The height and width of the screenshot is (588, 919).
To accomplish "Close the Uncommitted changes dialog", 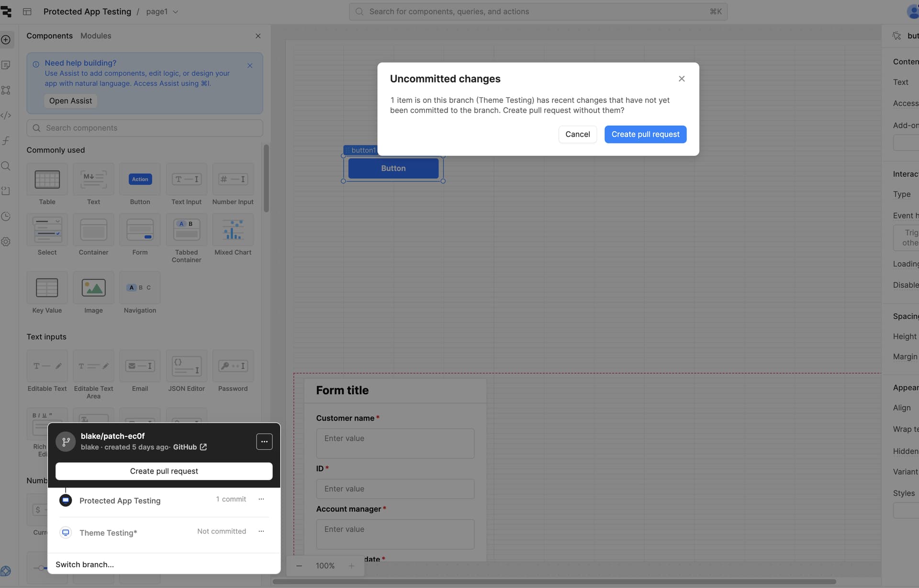I will [682, 79].
